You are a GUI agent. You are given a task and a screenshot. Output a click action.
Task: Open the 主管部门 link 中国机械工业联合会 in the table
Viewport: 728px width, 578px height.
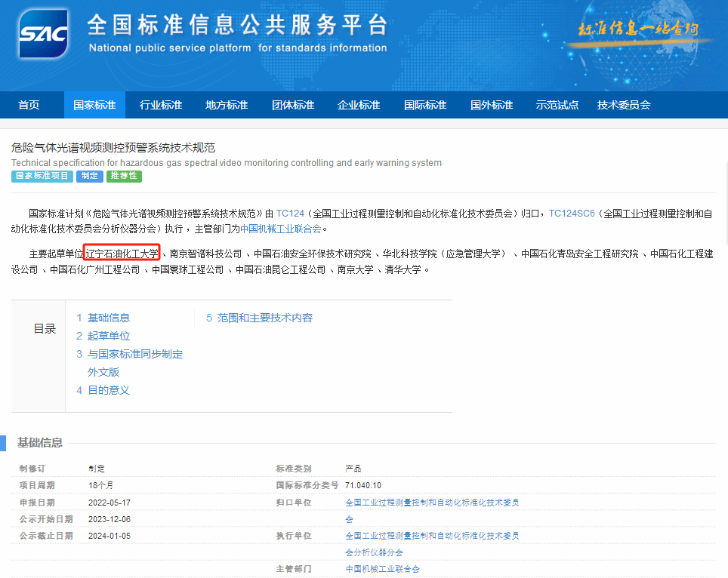[x=383, y=569]
